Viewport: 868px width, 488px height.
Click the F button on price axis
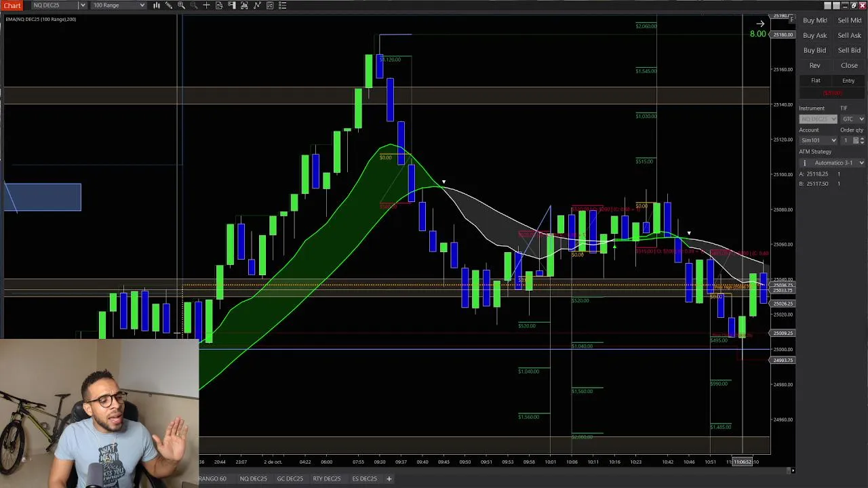(x=791, y=20)
